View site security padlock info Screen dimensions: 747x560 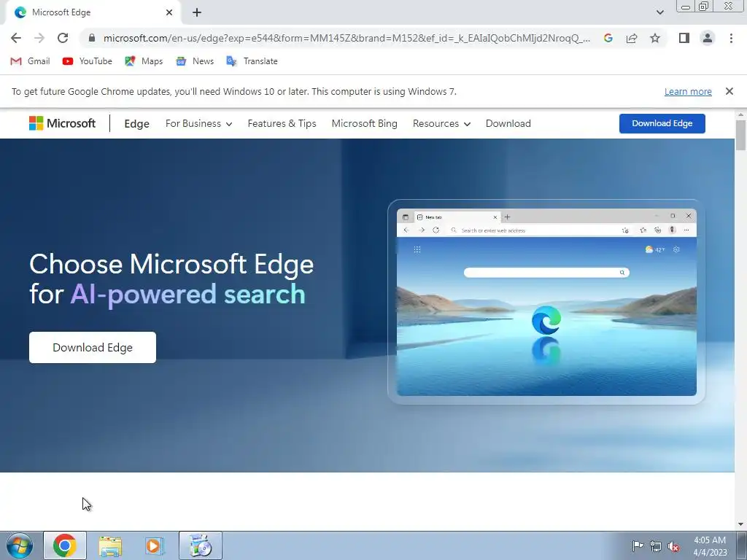tap(92, 38)
